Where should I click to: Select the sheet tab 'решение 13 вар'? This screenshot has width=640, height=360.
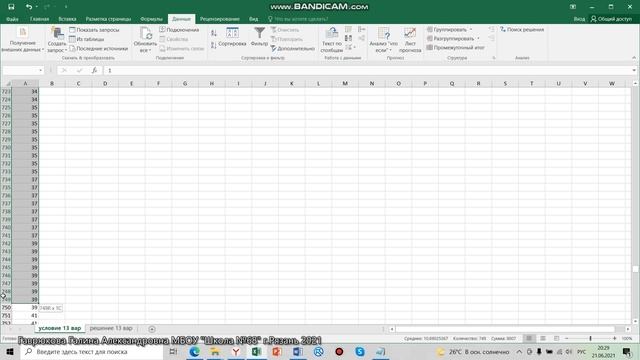coord(111,328)
